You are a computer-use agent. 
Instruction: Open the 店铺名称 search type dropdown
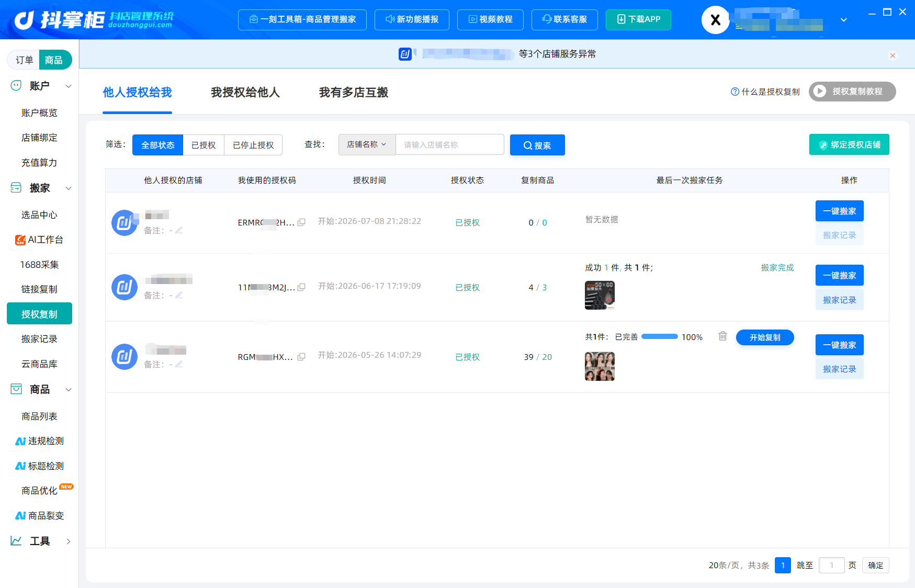(367, 145)
